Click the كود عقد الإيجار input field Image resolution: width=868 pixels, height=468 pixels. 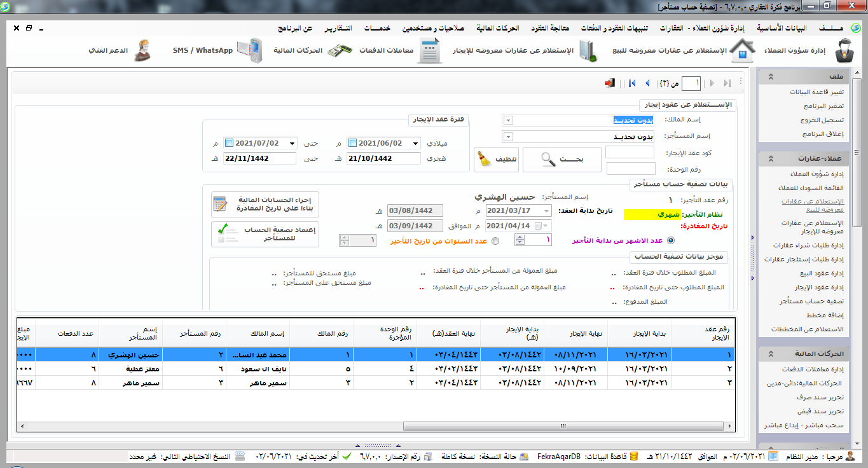tap(630, 153)
